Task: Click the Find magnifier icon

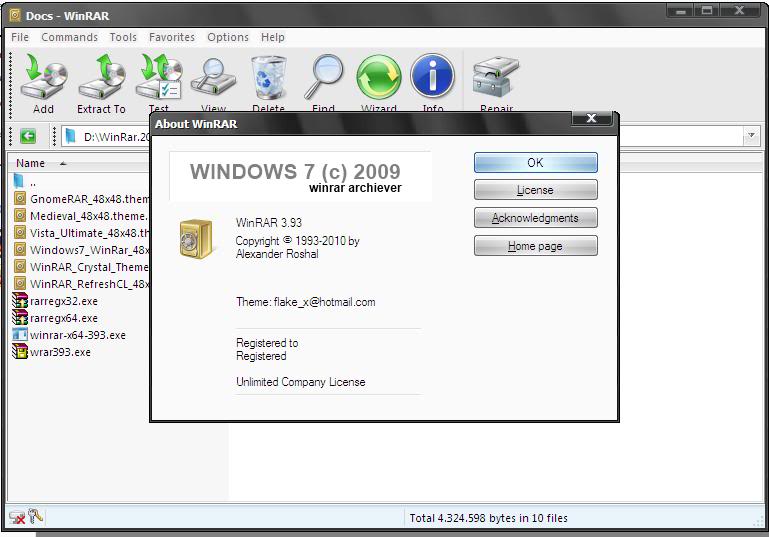Action: coord(324,77)
